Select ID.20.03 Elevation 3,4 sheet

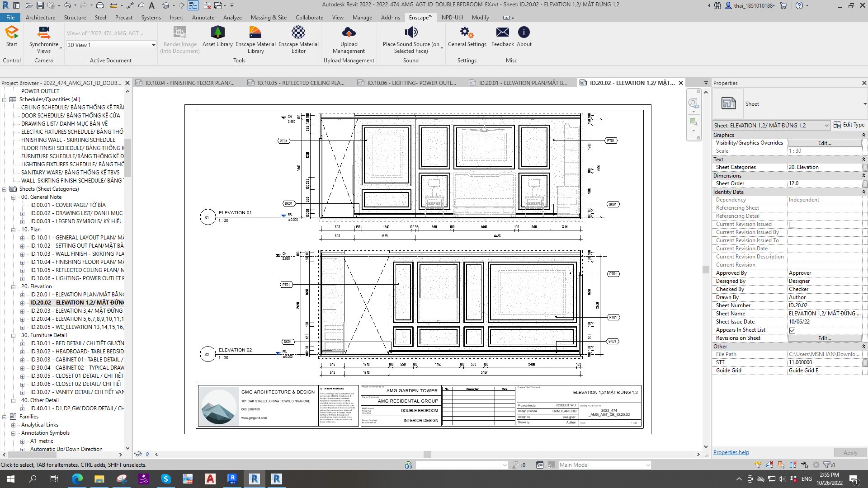(x=76, y=311)
